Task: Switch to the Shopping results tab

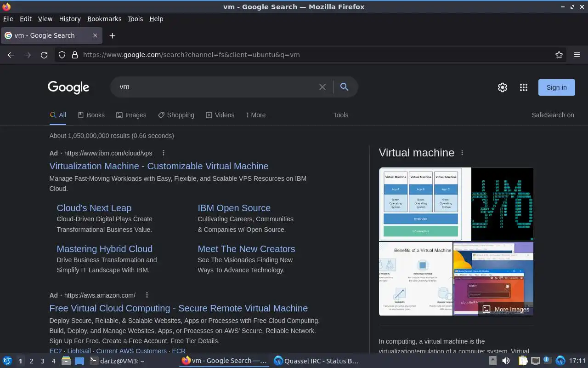Action: (176, 115)
